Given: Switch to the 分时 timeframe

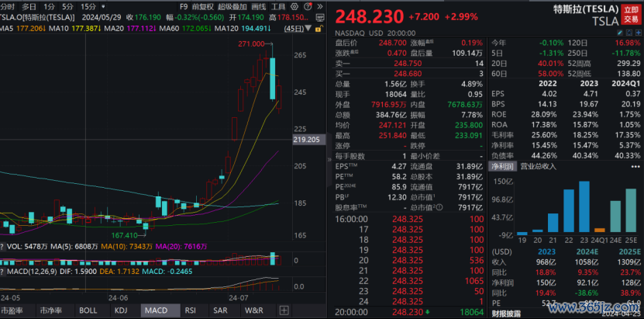Looking at the screenshot, I should pos(8,6).
